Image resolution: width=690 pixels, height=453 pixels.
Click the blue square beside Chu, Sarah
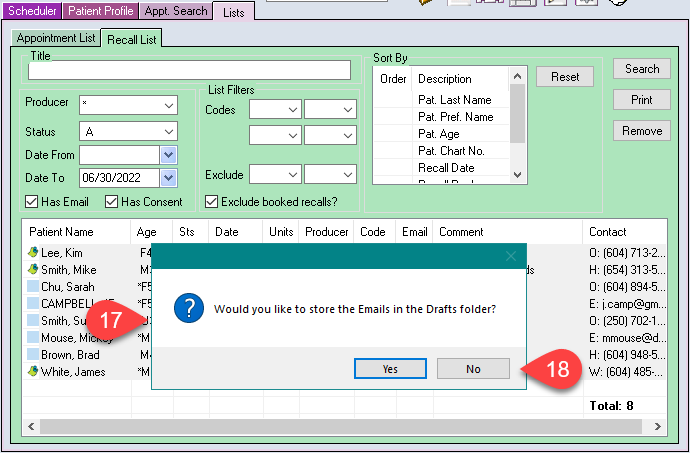pyautogui.click(x=33, y=287)
